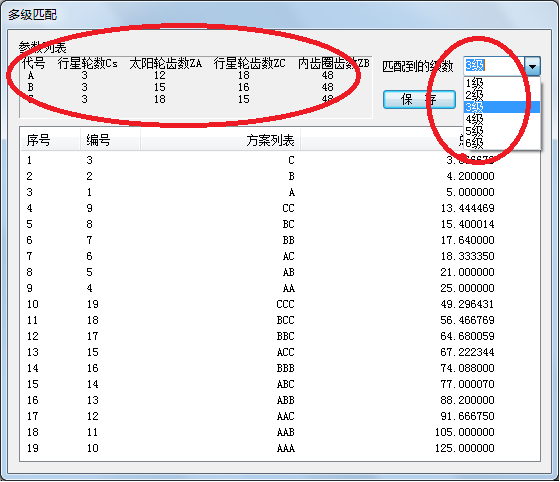The width and height of the screenshot is (560, 482).
Task: Select the row with scheme C
Action: [x=280, y=160]
